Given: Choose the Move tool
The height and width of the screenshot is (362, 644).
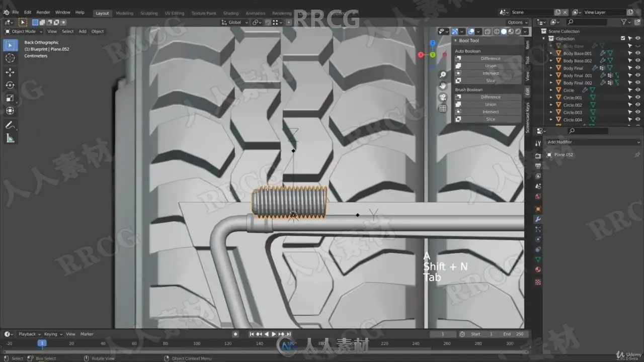Looking at the screenshot, I should point(10,72).
